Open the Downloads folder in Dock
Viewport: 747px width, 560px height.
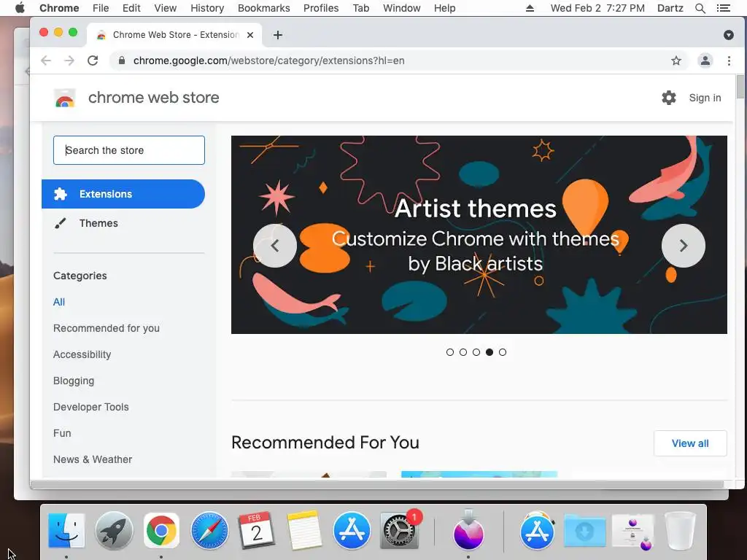(585, 531)
